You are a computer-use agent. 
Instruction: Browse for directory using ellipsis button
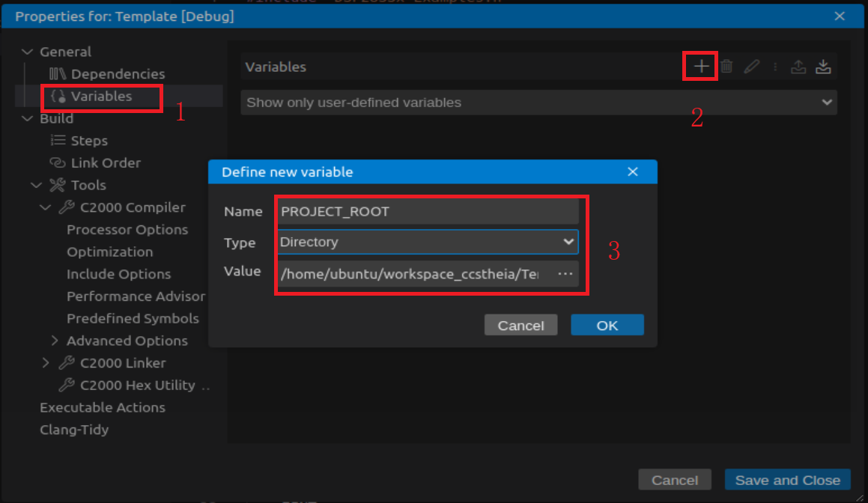(x=565, y=274)
